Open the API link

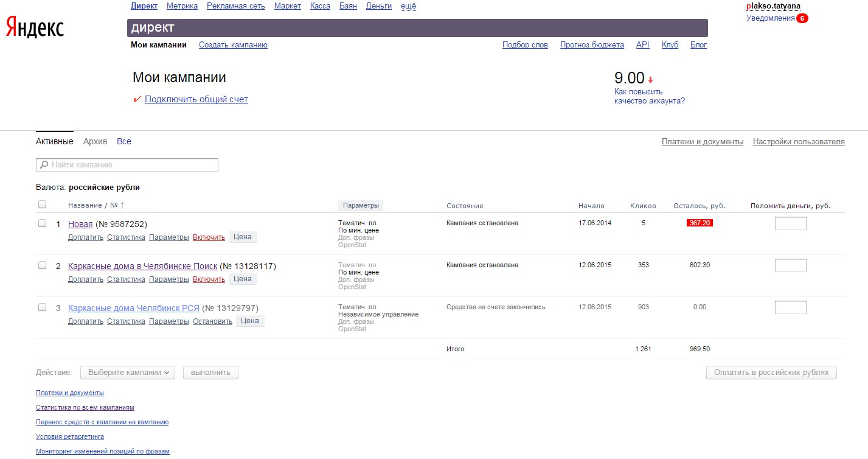643,45
